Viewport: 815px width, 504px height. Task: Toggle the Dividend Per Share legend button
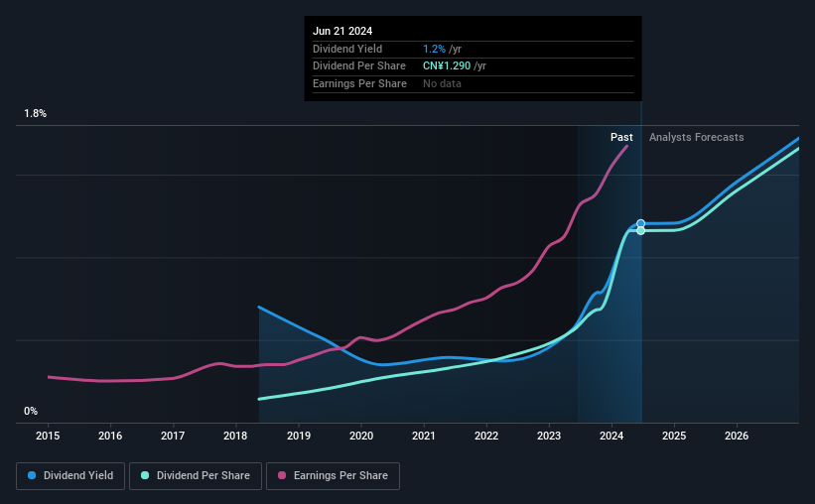[x=196, y=476]
